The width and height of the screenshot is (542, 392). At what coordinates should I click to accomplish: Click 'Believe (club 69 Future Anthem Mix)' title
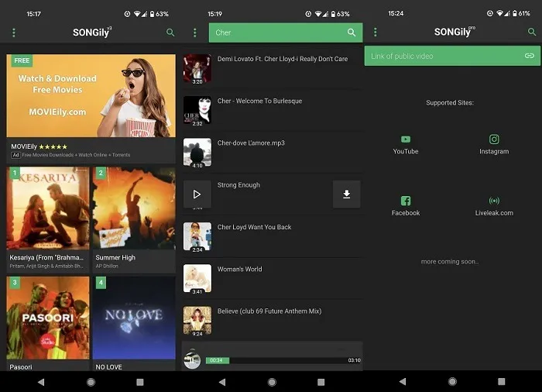[x=269, y=311]
